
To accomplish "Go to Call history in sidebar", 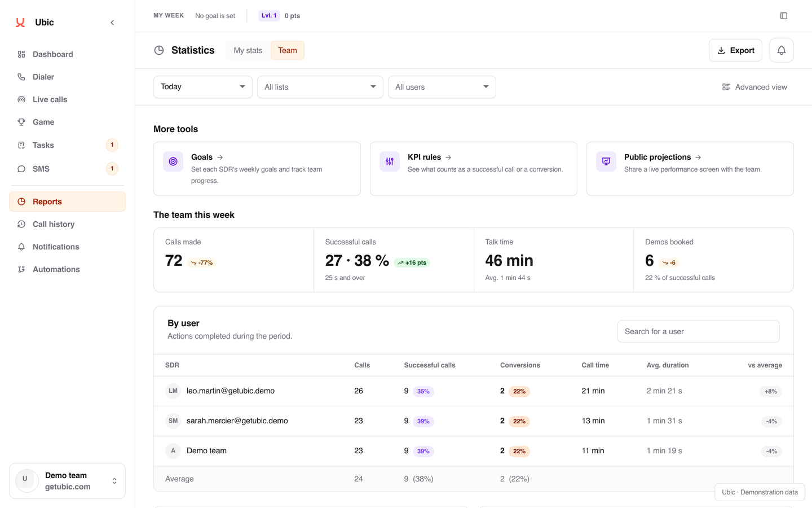I will point(67,224).
